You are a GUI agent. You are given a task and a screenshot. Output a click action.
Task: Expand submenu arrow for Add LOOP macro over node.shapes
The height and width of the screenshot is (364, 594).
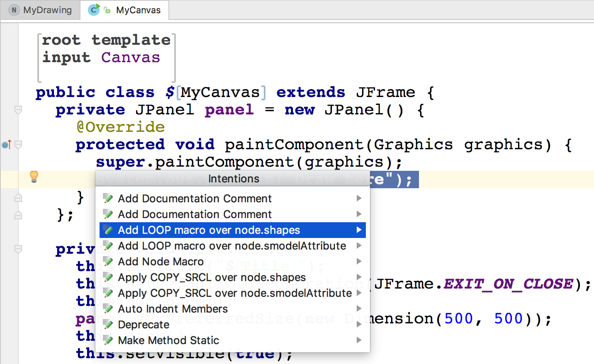[x=359, y=230]
